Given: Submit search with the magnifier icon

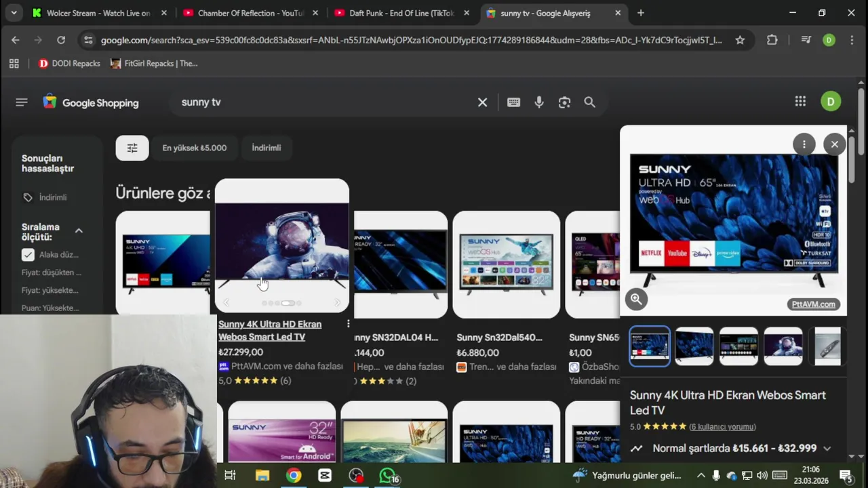Looking at the screenshot, I should [x=589, y=102].
